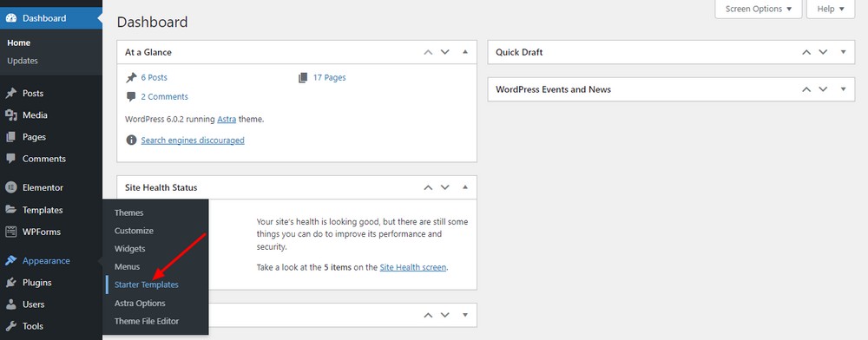Open the 17 Pages link
Image resolution: width=868 pixels, height=340 pixels.
[x=329, y=78]
